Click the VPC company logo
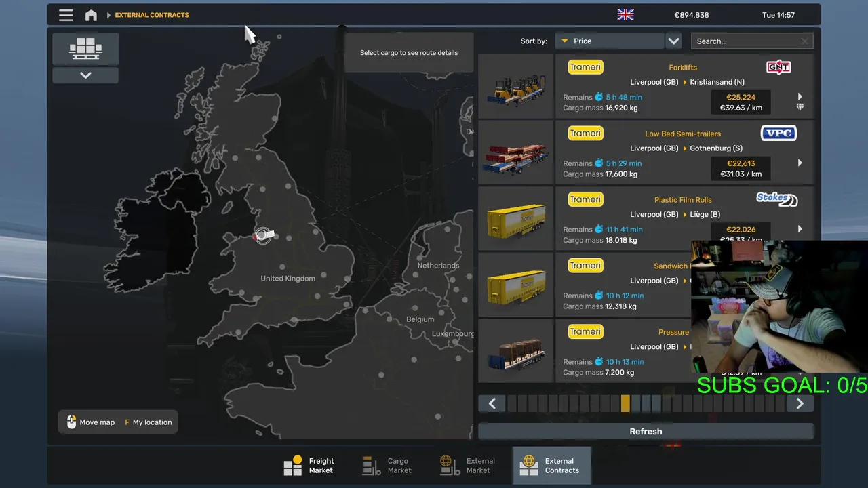This screenshot has width=868, height=488. pyautogui.click(x=778, y=134)
